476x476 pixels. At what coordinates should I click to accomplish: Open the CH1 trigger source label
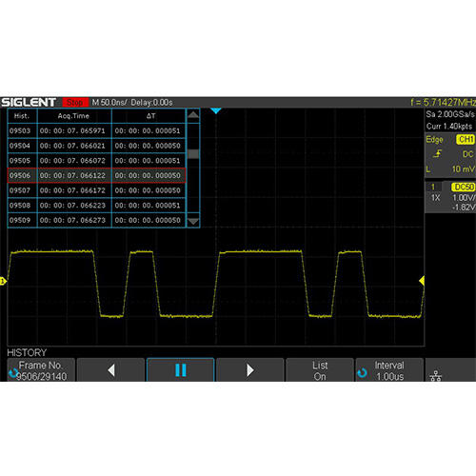[x=466, y=139]
